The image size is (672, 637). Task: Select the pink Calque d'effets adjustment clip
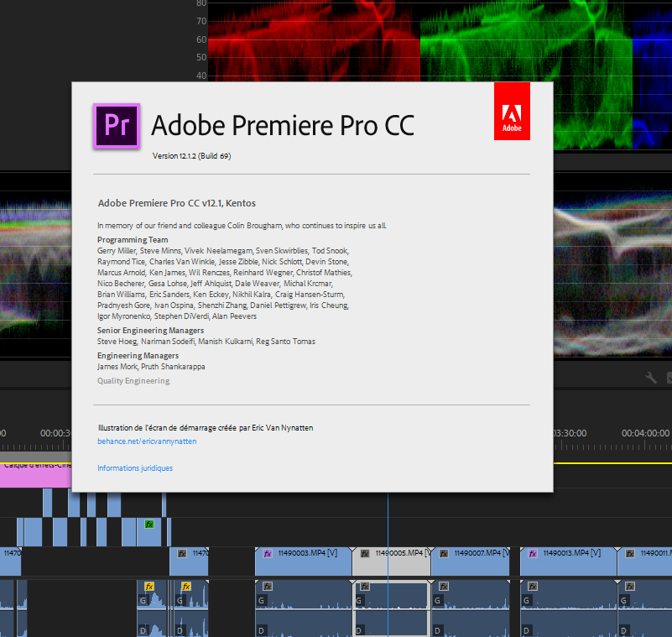tap(35, 475)
